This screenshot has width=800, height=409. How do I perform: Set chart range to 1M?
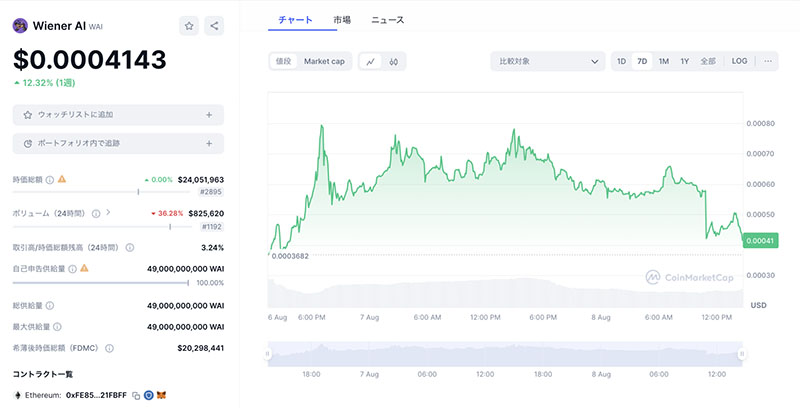pyautogui.click(x=663, y=61)
